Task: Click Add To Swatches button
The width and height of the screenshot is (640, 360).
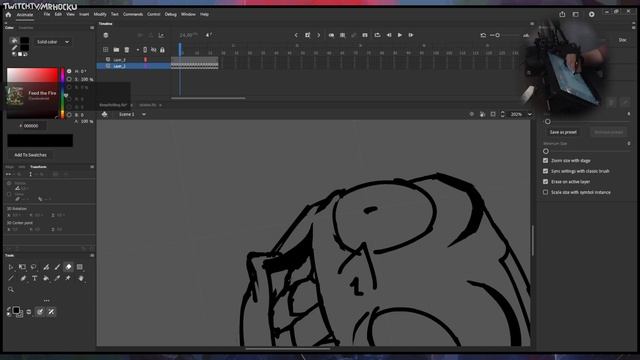Action: pos(30,155)
